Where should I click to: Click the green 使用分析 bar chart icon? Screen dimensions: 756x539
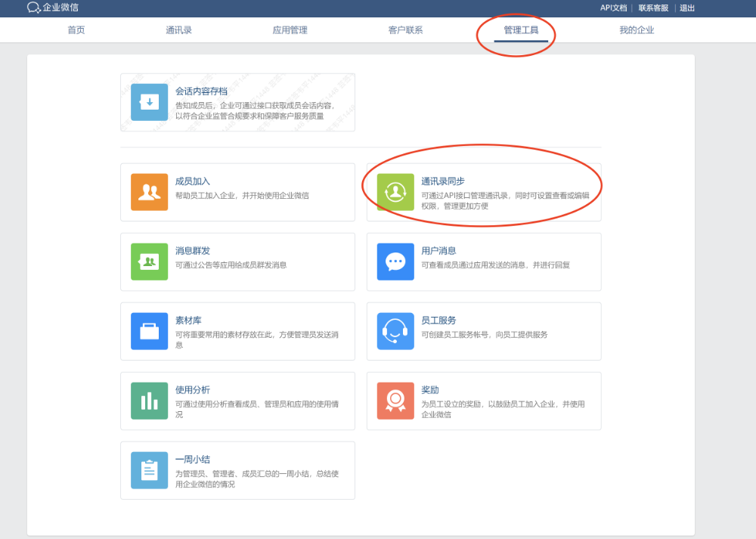(x=149, y=401)
